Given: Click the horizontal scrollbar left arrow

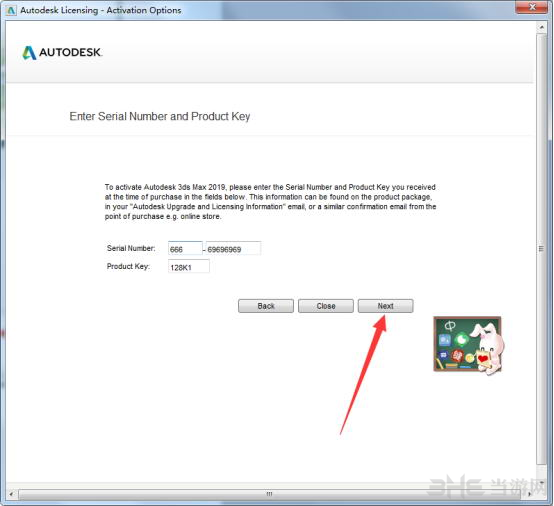Looking at the screenshot, I should [12, 494].
